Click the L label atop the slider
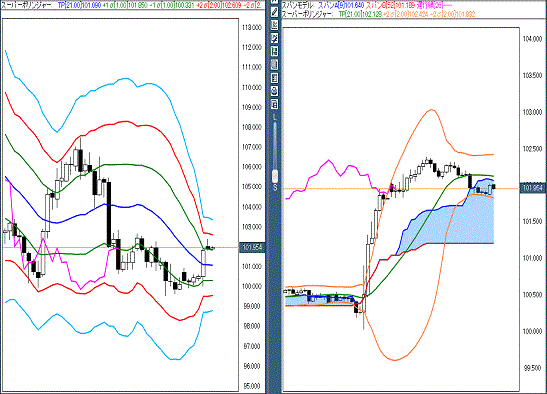Viewport: 547px width, 394px height. pyautogui.click(x=275, y=118)
